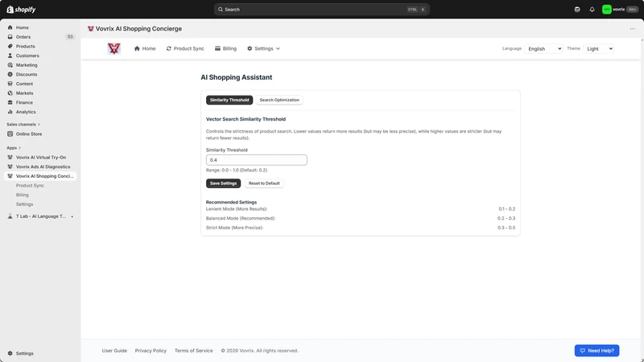The image size is (644, 362).
Task: Open Product Sync sub-item in sidebar
Action: (x=30, y=186)
